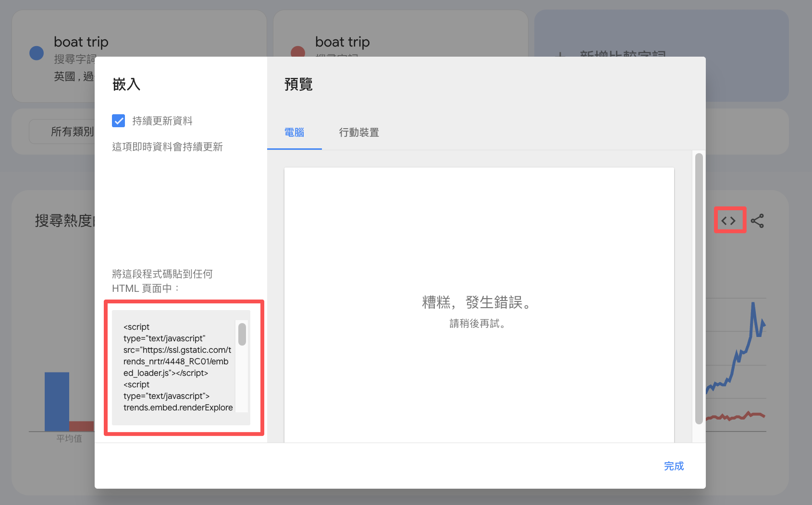This screenshot has width=812, height=505.
Task: Click the blue dot beside first boat trip
Action: (x=37, y=53)
